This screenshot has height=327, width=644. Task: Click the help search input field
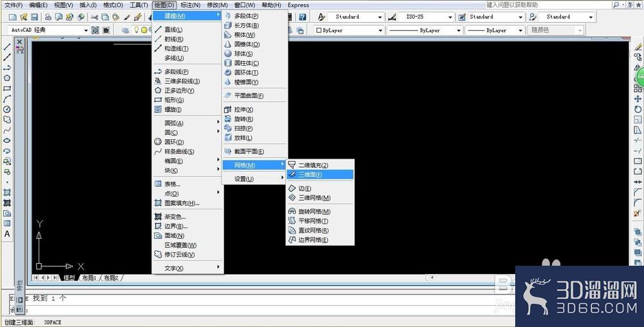click(547, 5)
